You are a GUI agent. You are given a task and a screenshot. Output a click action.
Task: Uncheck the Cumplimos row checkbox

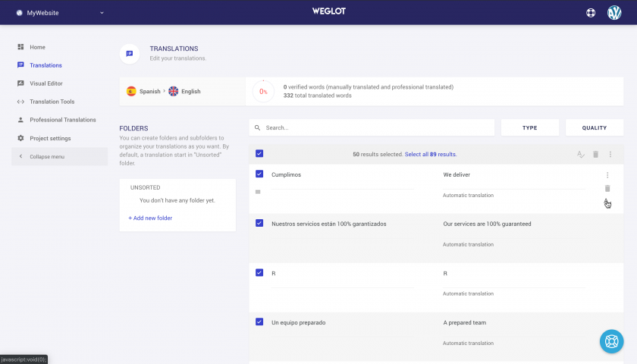[259, 174]
